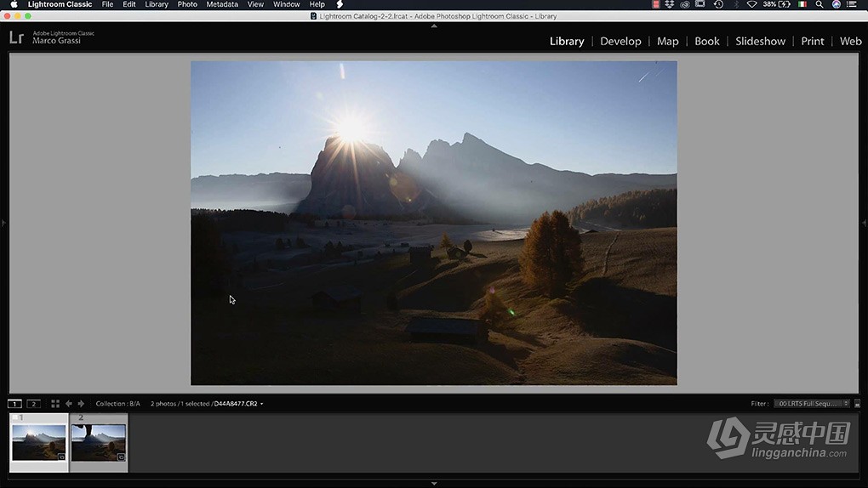This screenshot has width=868, height=488.
Task: Toggle second window button 2
Action: tap(33, 404)
